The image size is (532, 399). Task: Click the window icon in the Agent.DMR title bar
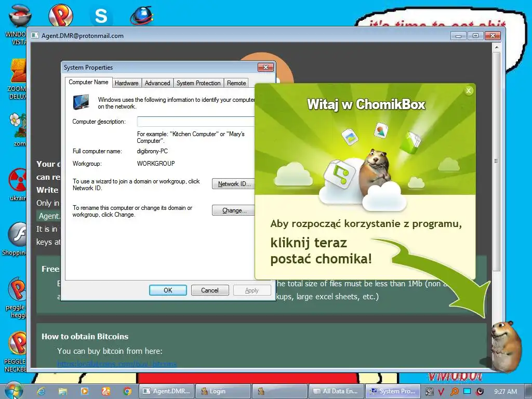pyautogui.click(x=35, y=35)
